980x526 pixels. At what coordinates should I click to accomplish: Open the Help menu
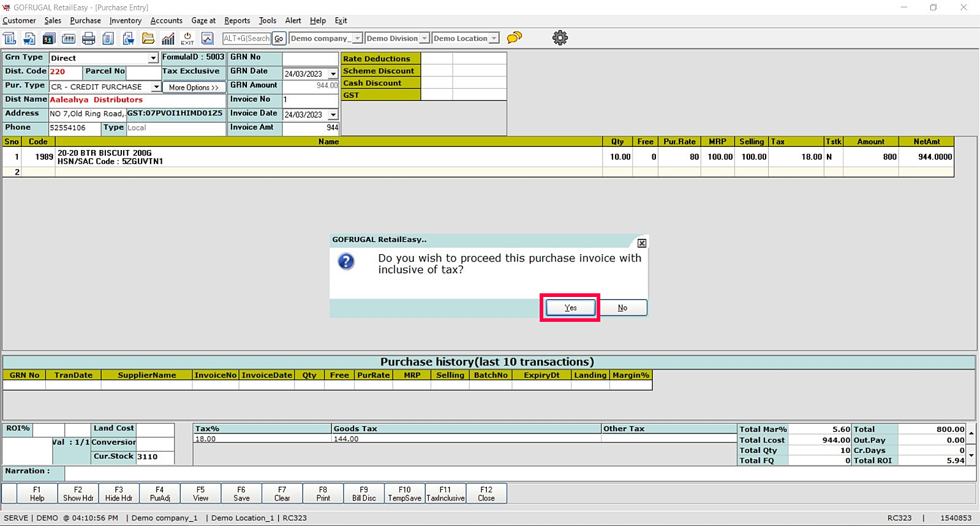(x=318, y=20)
